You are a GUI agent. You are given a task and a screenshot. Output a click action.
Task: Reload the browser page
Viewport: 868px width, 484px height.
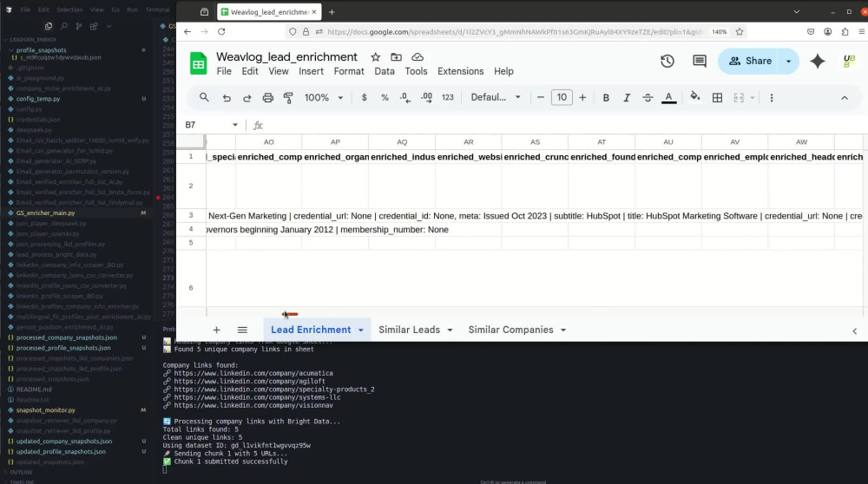coord(221,31)
